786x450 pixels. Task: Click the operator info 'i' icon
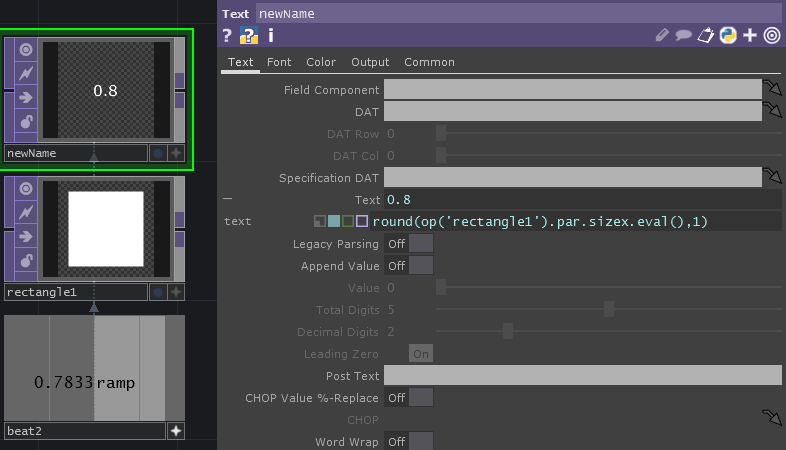click(270, 36)
